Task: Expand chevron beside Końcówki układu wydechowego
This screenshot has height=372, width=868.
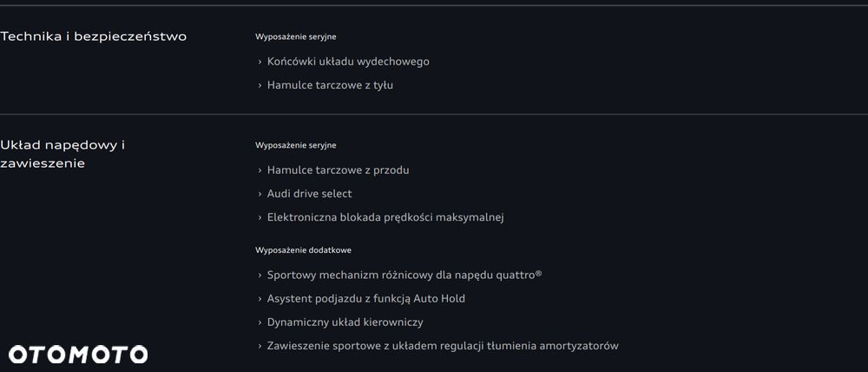Action: (x=260, y=62)
